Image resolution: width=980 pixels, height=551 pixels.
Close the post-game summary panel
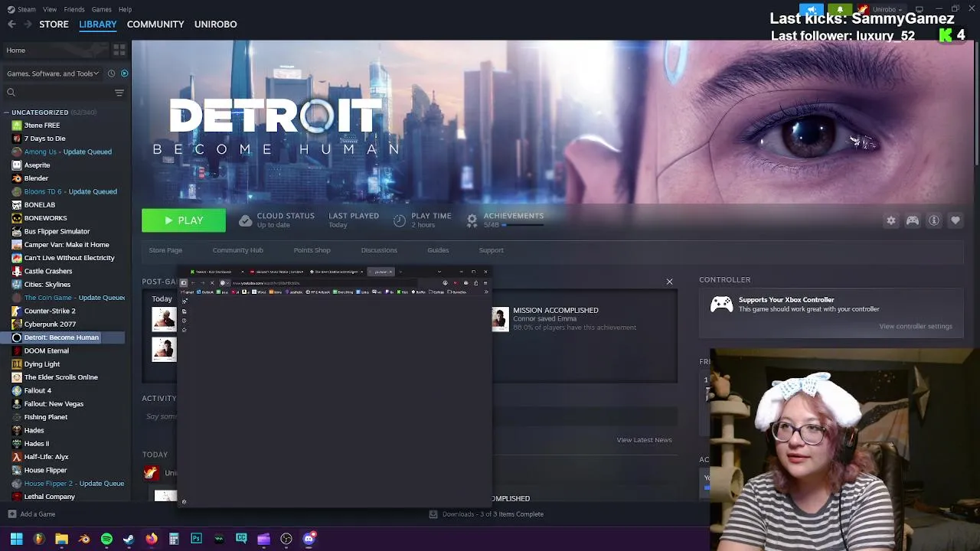tap(669, 282)
